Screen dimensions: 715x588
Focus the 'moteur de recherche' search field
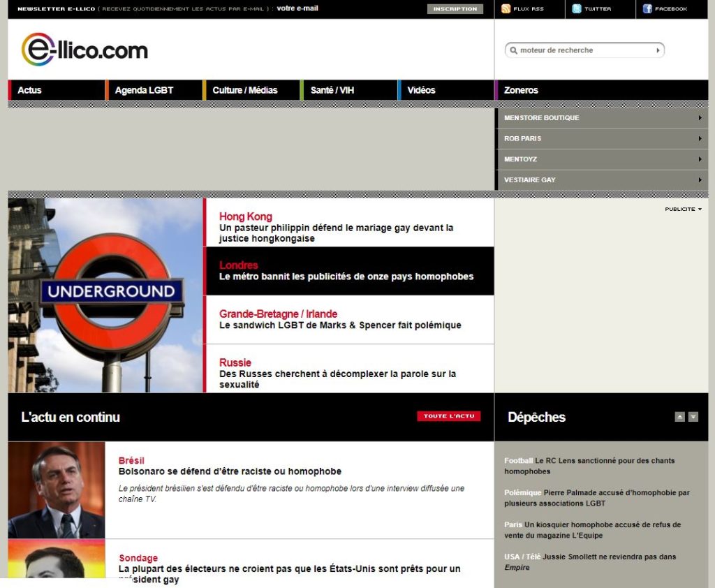[586, 50]
